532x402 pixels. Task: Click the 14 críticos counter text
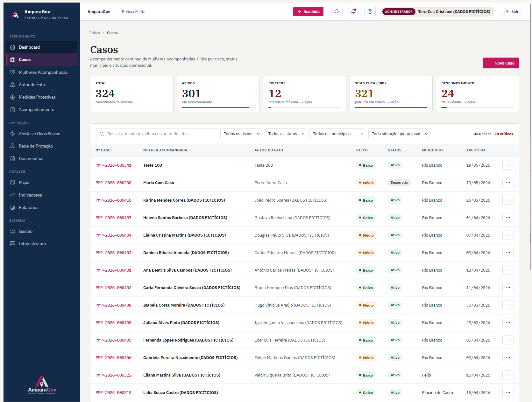(504, 134)
